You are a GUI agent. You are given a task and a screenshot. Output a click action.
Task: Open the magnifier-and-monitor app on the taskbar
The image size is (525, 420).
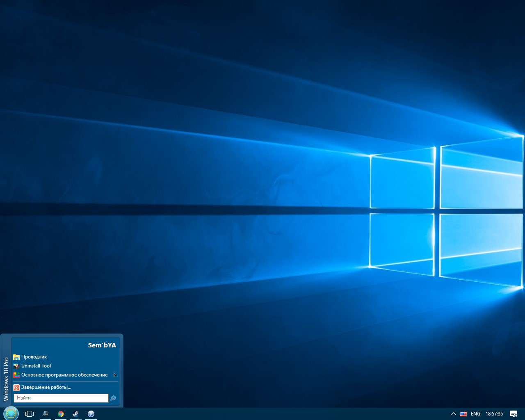coord(46,414)
